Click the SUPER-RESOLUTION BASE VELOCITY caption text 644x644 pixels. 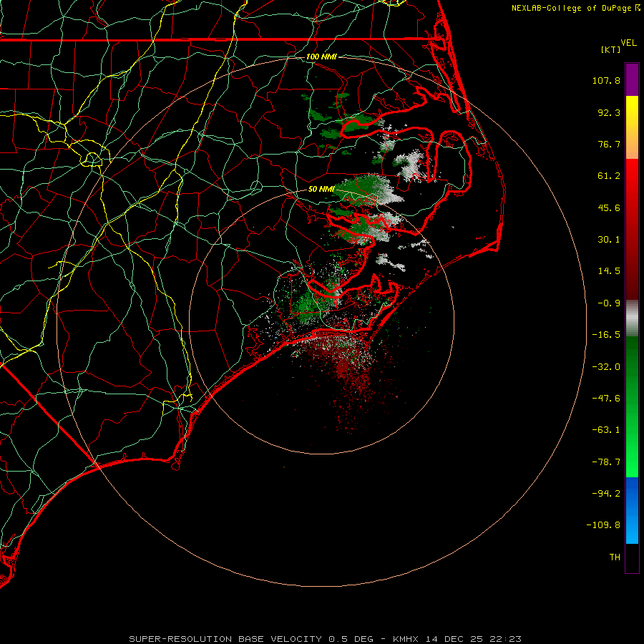coord(225,639)
